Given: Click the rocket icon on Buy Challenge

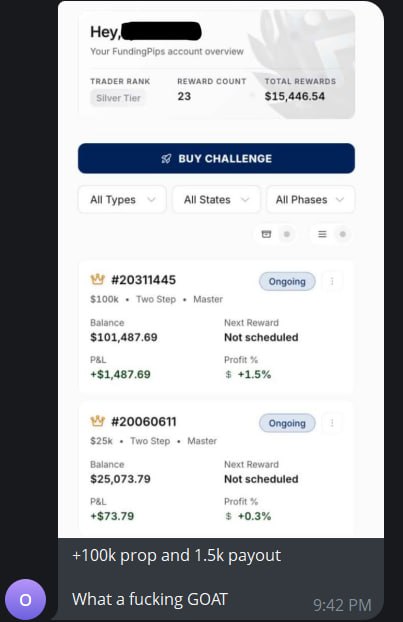Looking at the screenshot, I should tap(166, 159).
